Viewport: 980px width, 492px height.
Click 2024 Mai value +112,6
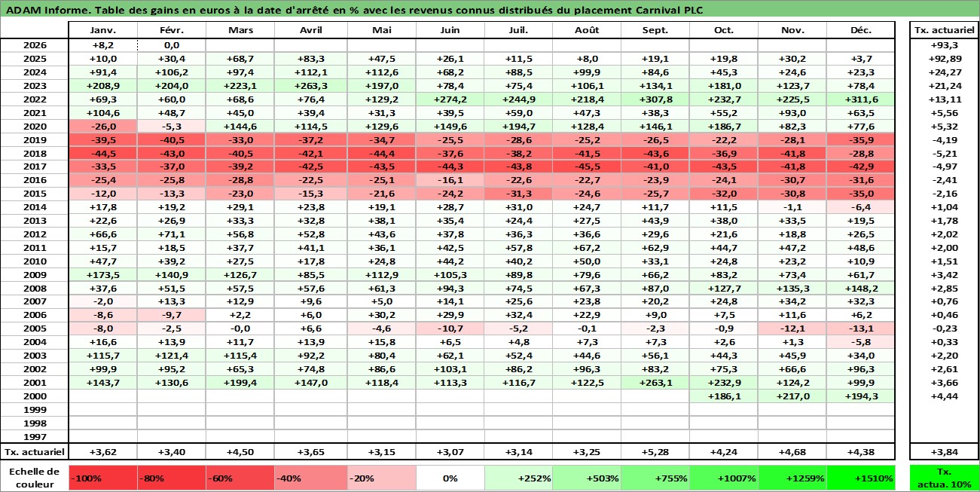(381, 72)
